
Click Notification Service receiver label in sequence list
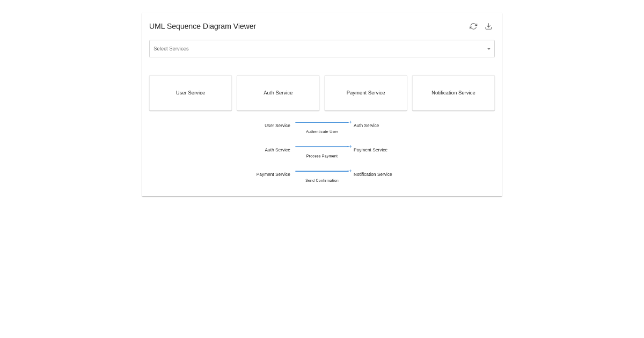pyautogui.click(x=372, y=174)
